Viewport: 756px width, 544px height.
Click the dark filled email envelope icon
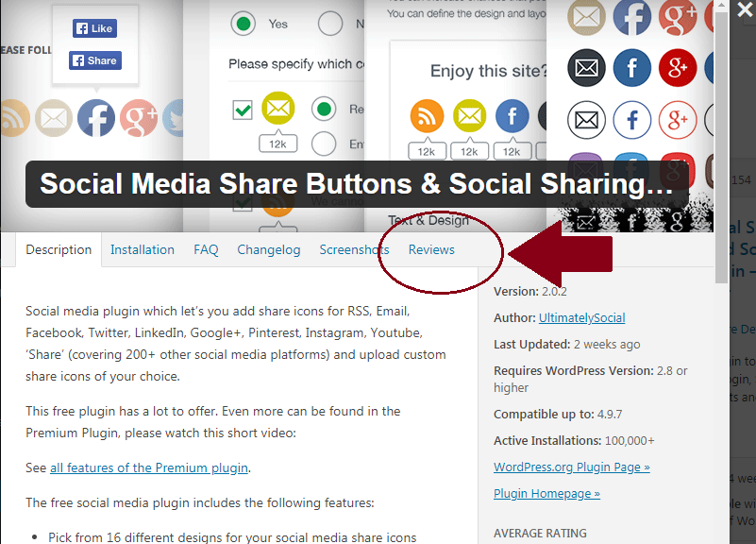586,67
